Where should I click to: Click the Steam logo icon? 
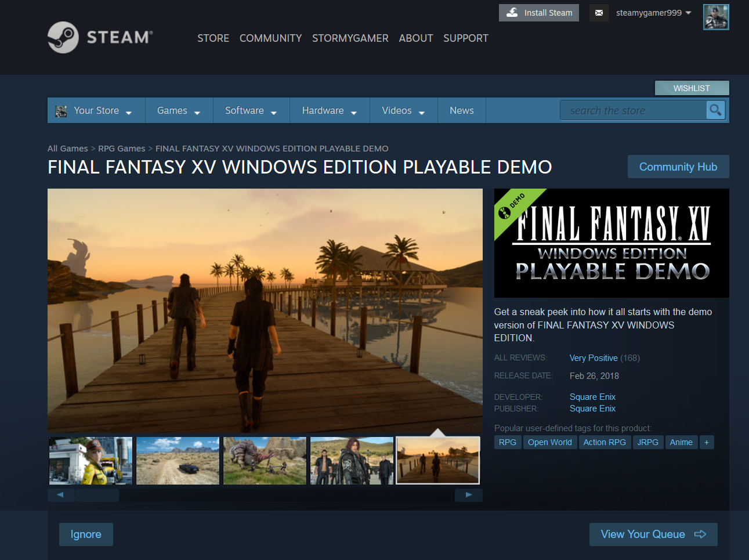(x=63, y=38)
